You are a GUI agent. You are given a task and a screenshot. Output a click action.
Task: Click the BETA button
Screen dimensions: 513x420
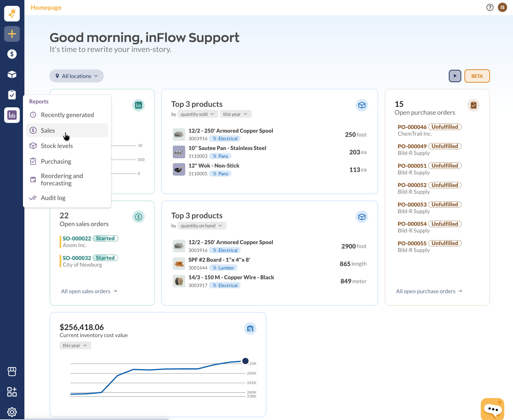click(477, 76)
